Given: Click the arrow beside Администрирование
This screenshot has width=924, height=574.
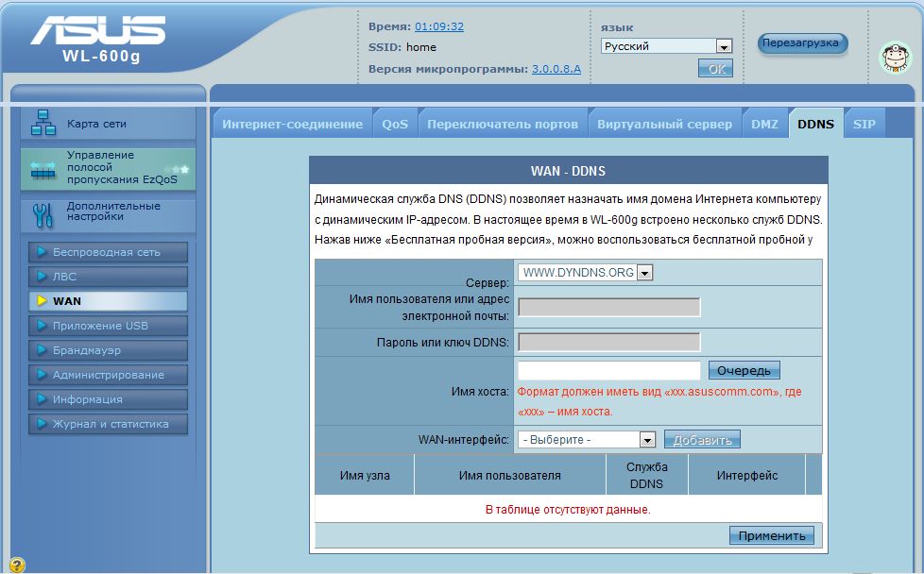Looking at the screenshot, I should point(42,375).
